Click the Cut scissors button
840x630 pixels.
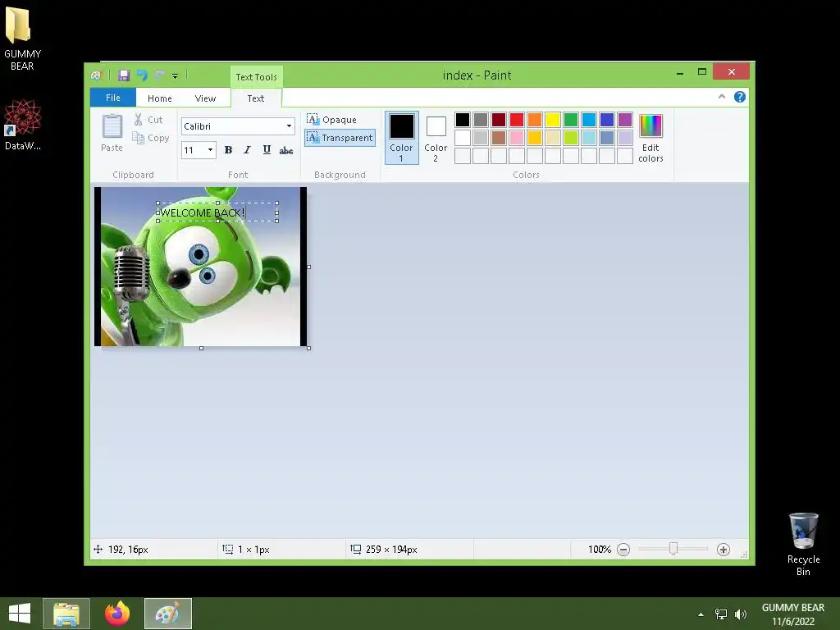pyautogui.click(x=149, y=120)
